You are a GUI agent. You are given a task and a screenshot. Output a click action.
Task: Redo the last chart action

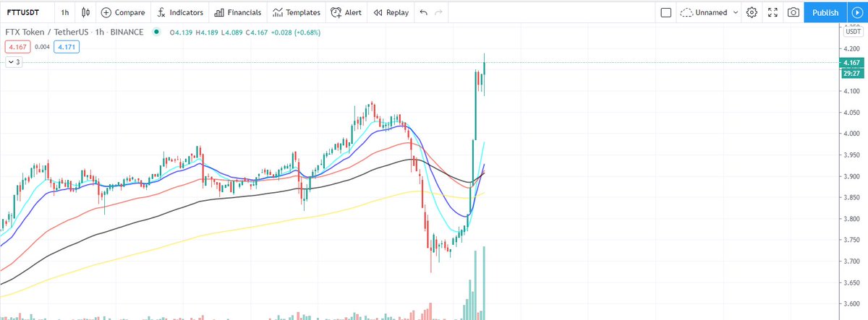pos(438,12)
